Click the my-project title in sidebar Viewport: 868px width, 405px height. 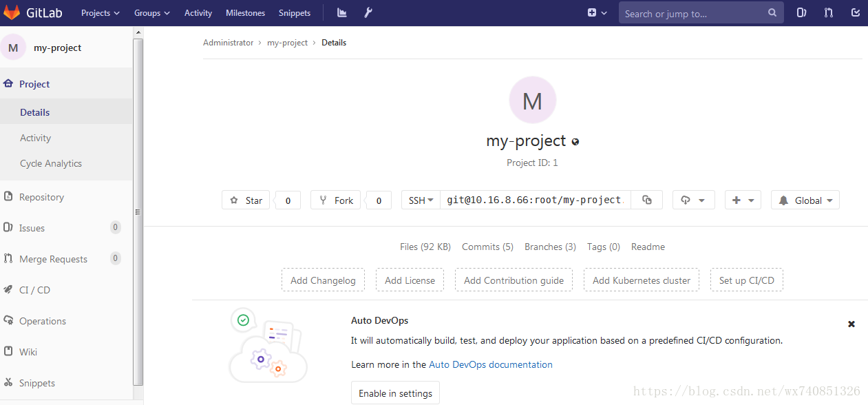pyautogui.click(x=58, y=48)
